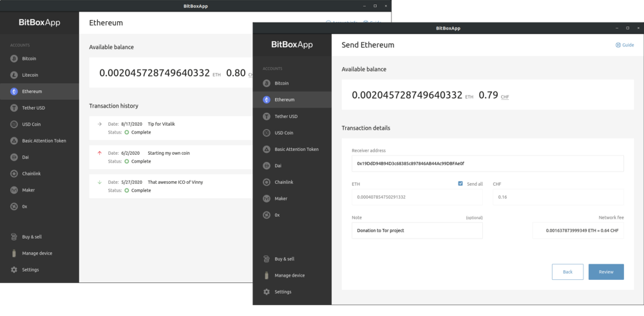Open Litecoin account label in back window

click(x=30, y=75)
